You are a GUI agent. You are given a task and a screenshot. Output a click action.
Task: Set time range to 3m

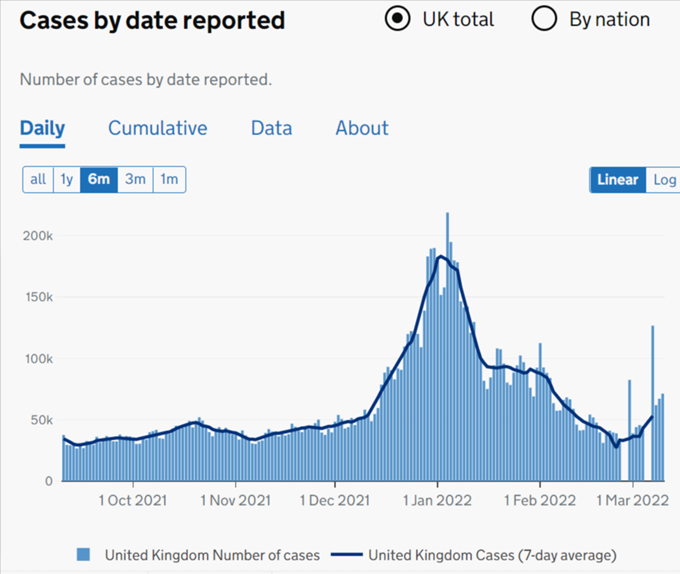[135, 180]
